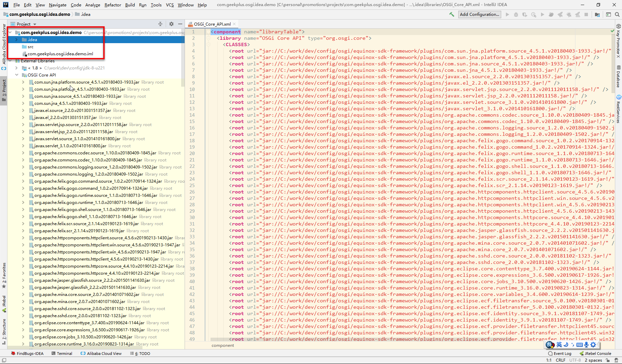Image resolution: width=622 pixels, height=364 pixels.
Task: Collapse the OSGi Core API library node
Action: [17, 75]
